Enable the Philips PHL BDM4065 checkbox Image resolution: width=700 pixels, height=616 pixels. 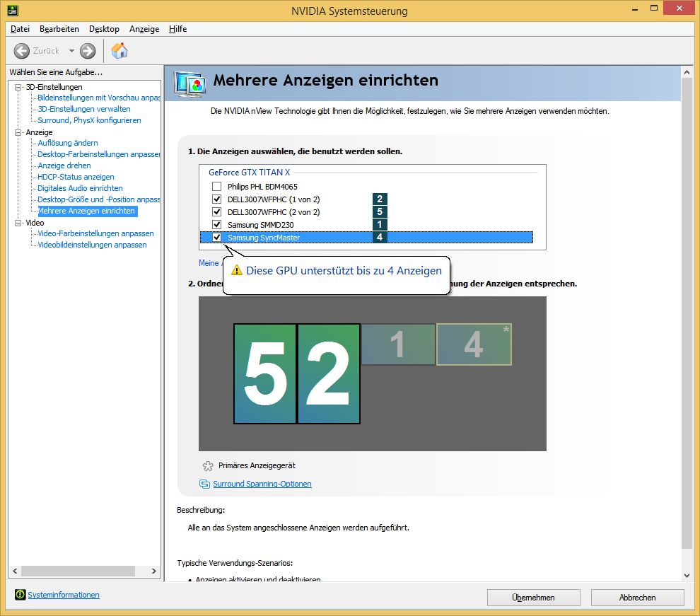tap(216, 186)
